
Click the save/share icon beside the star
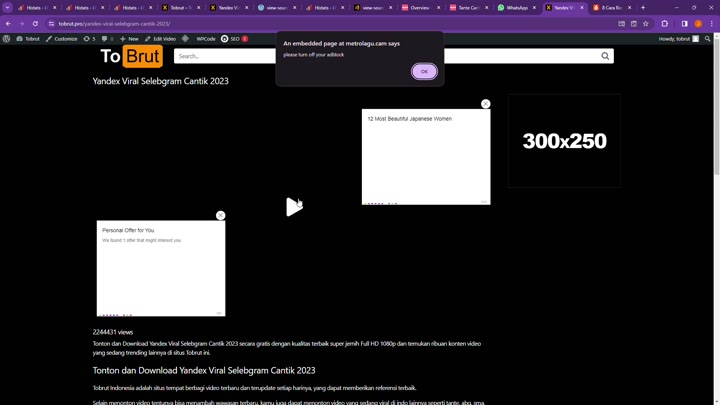point(634,24)
